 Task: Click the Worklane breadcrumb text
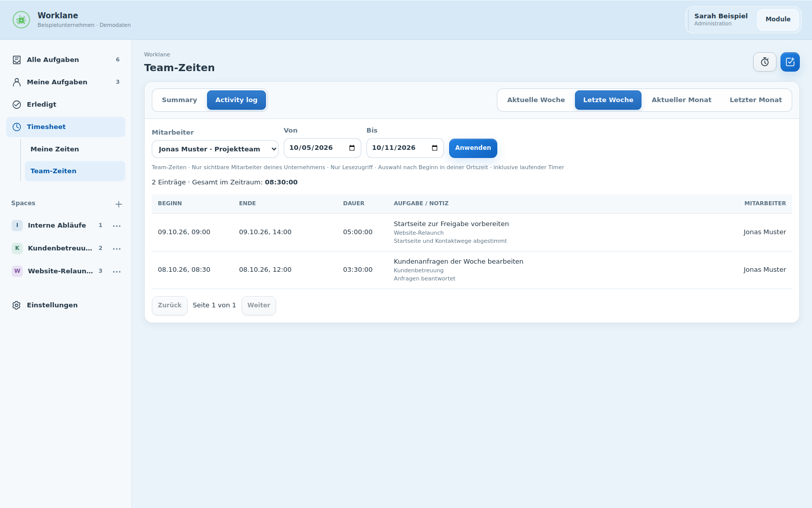coord(157,55)
